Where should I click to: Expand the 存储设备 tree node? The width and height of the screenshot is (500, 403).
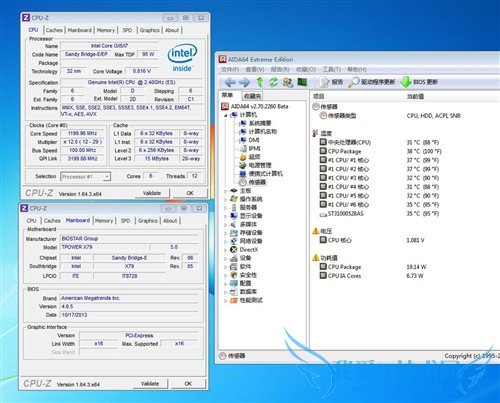(x=226, y=233)
